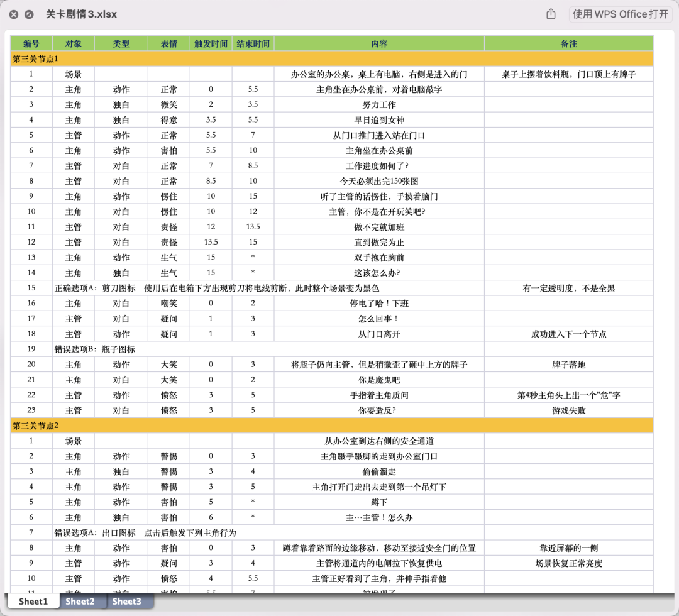
Task: Click the note 场景恢复正常亮度
Action: coord(568,563)
